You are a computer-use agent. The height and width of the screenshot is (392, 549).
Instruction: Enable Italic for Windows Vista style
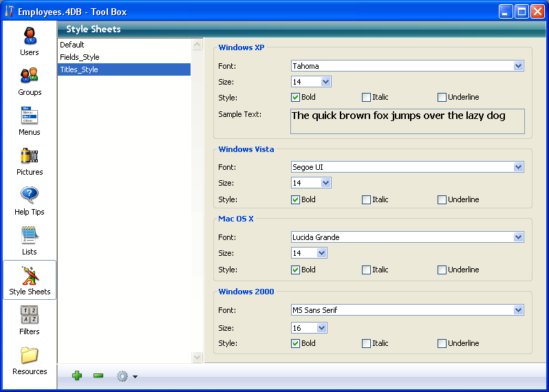(366, 200)
